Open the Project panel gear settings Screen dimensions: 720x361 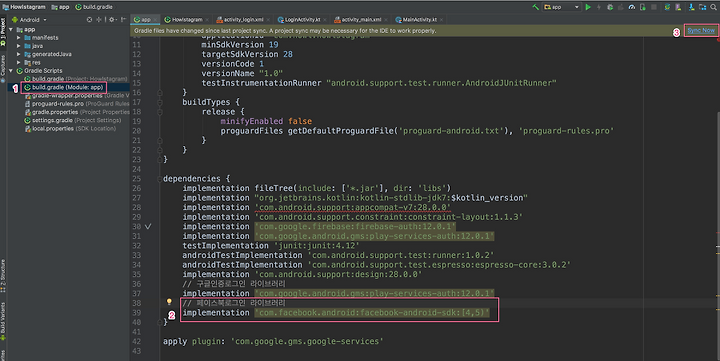[x=112, y=20]
